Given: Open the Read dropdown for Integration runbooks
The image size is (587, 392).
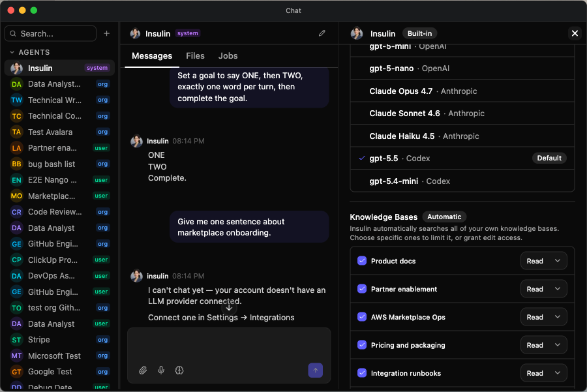Looking at the screenshot, I should click(x=543, y=373).
